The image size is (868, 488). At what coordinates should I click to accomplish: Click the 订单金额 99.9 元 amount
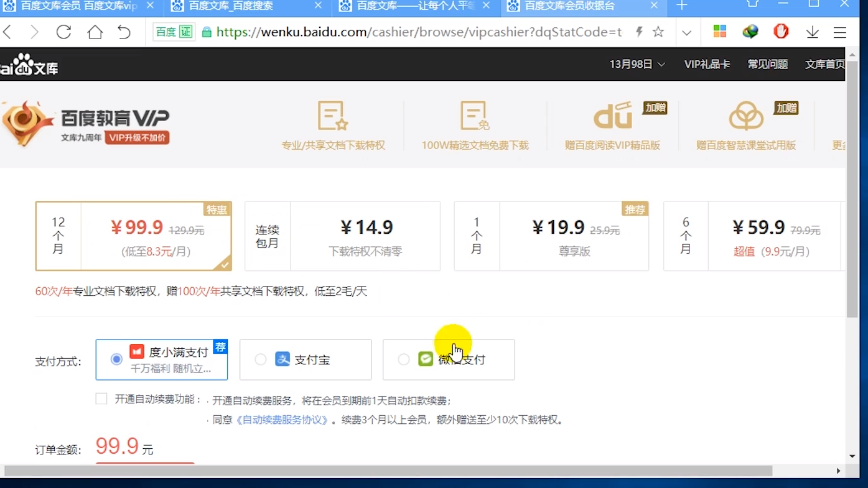pyautogui.click(x=124, y=446)
